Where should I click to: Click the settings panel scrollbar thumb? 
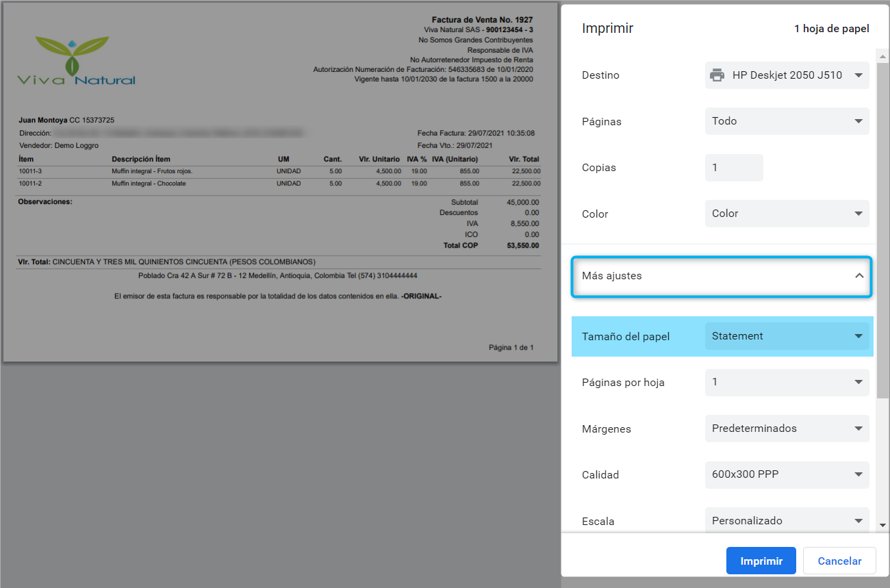point(882,226)
